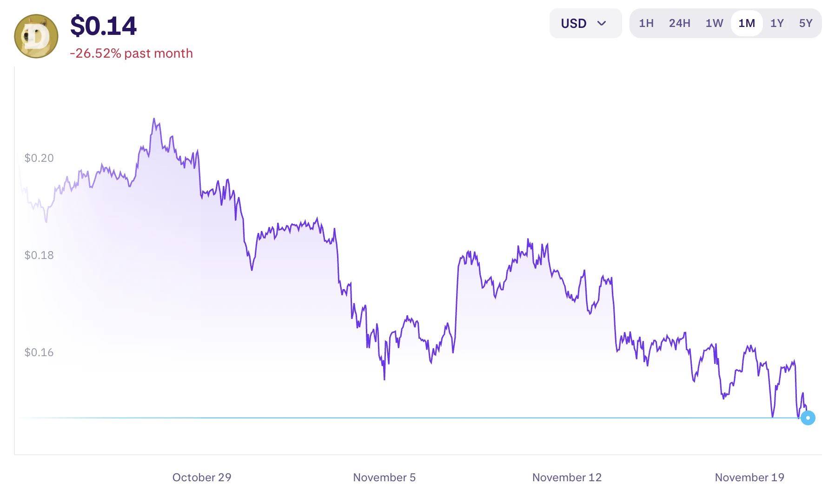Click the November 5 axis label
The width and height of the screenshot is (835, 504).
[384, 477]
